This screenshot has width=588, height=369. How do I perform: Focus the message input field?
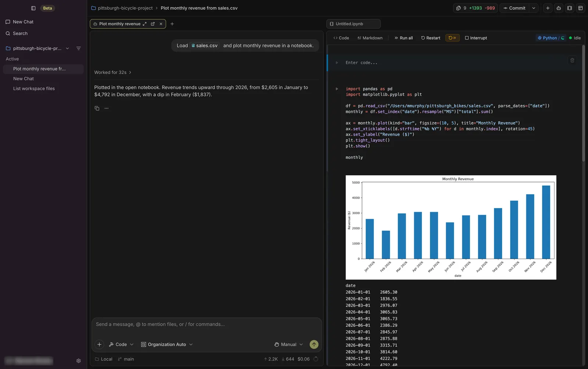point(207,325)
